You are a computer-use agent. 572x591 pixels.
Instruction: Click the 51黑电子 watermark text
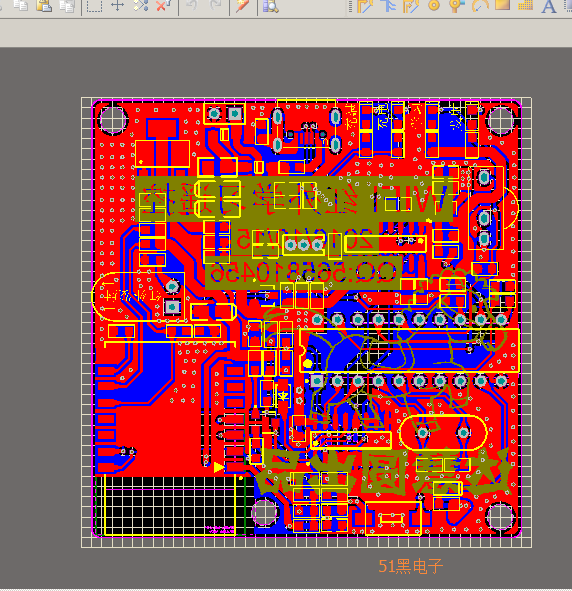(411, 566)
